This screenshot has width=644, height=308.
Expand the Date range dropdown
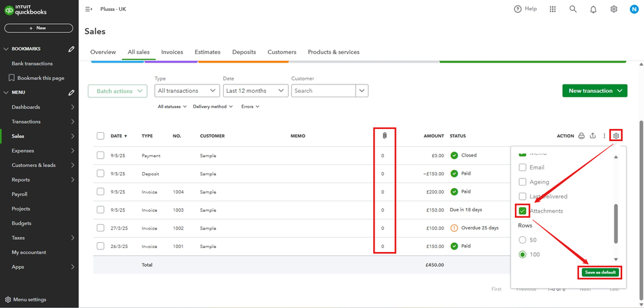255,91
